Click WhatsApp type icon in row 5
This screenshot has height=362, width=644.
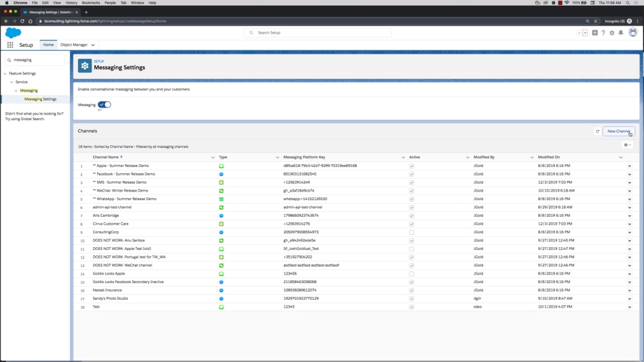coord(221,199)
